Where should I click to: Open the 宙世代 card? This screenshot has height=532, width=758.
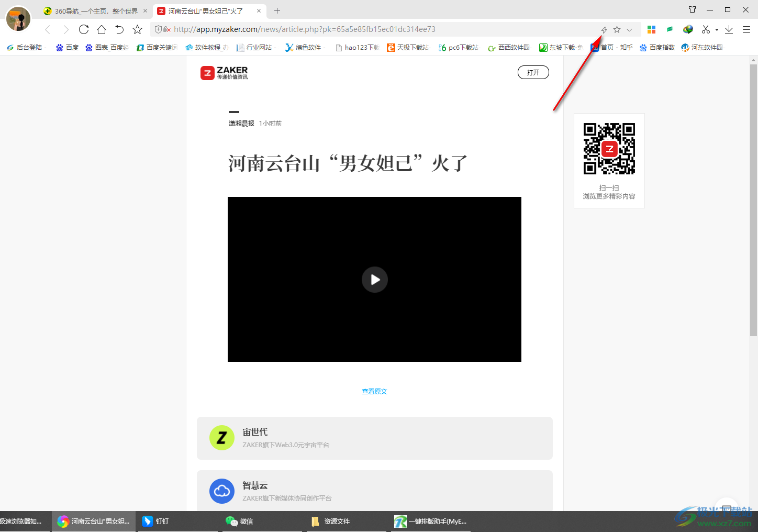point(374,438)
